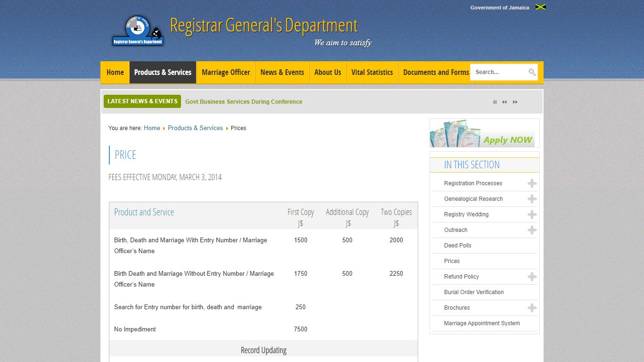Open Documents and Forms menu

pyautogui.click(x=436, y=72)
